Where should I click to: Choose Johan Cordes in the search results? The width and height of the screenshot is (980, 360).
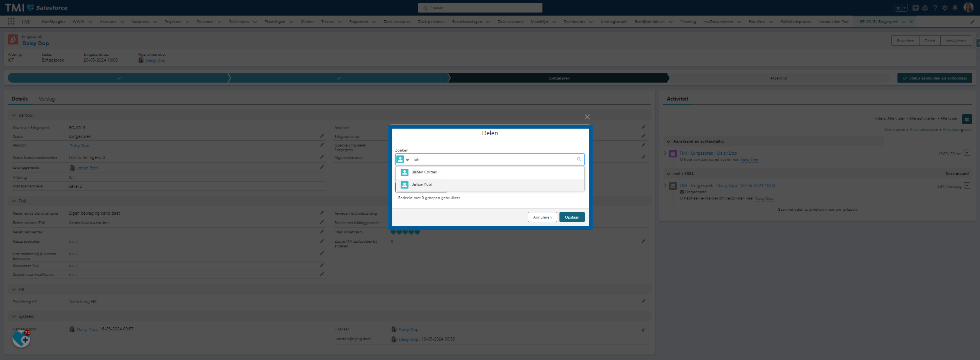424,172
